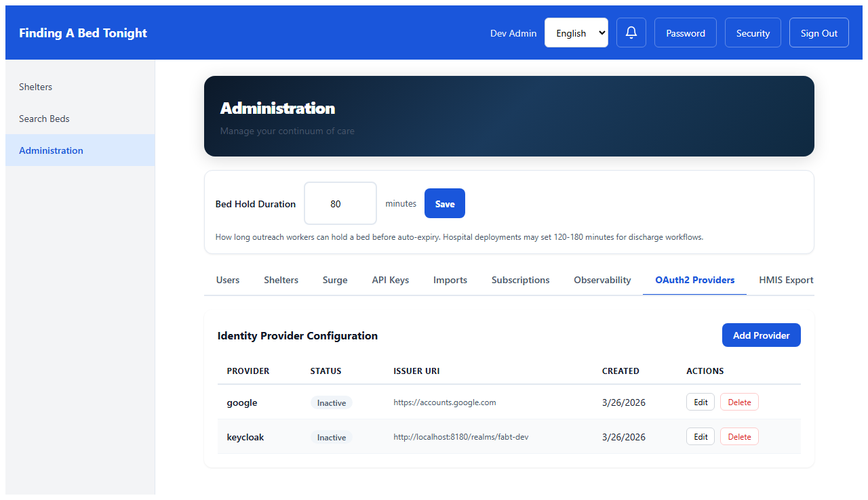
Task: Click the Add Provider button
Action: [x=761, y=335]
